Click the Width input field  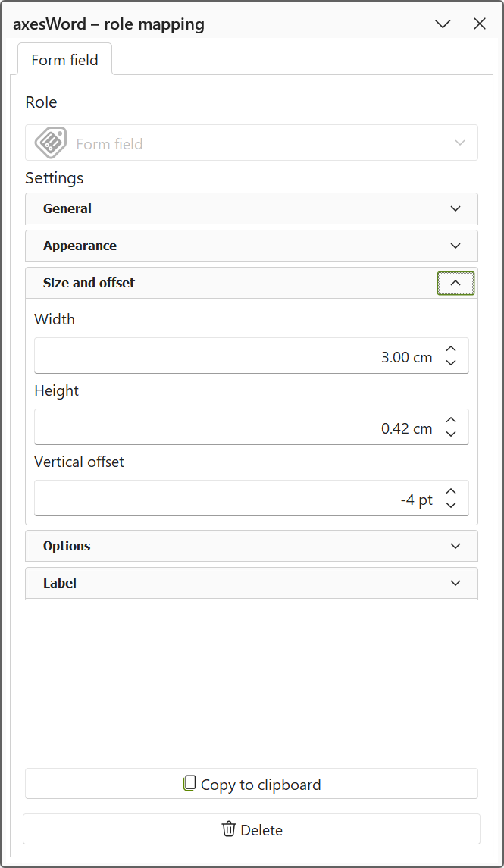coord(252,356)
